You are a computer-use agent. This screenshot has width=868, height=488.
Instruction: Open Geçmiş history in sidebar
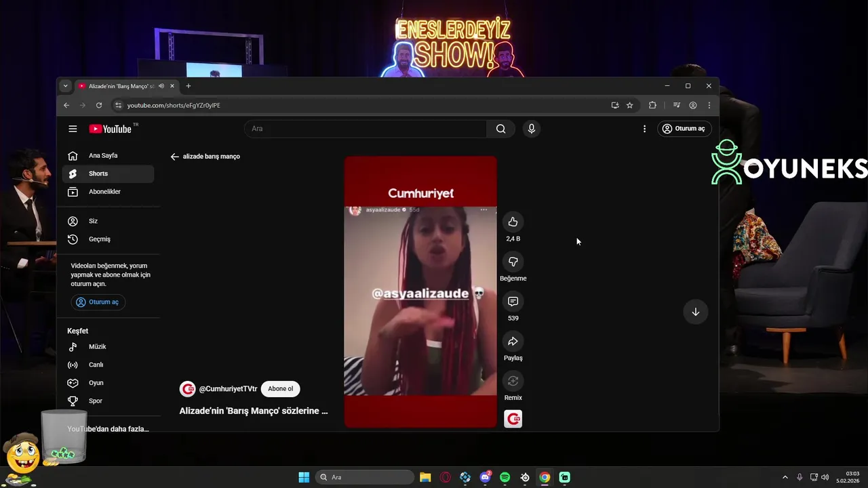pyautogui.click(x=108, y=239)
